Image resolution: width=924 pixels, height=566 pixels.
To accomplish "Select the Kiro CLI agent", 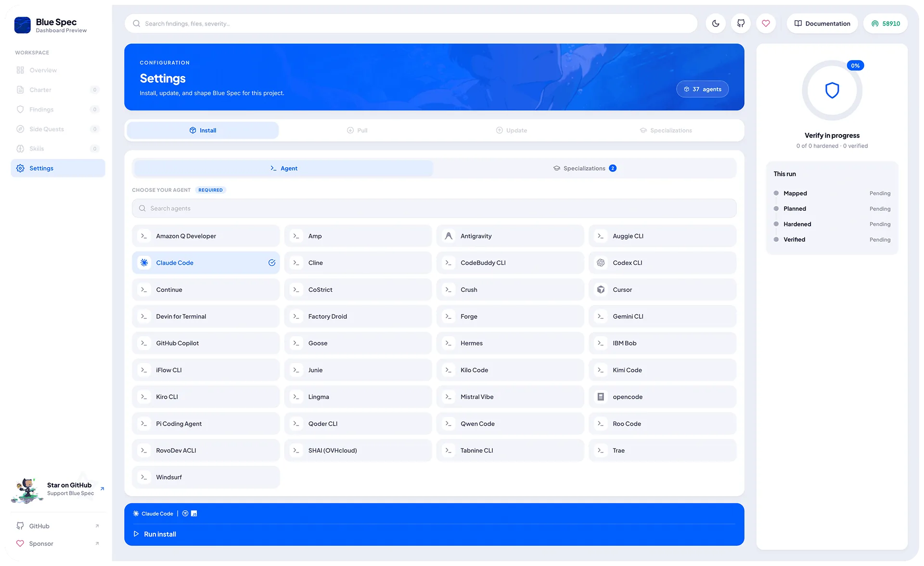I will pos(206,397).
